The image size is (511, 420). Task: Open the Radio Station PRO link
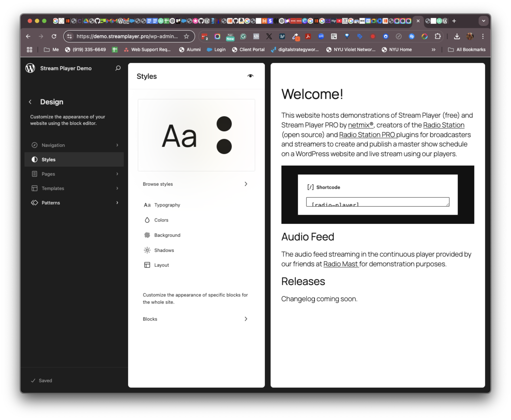(367, 135)
